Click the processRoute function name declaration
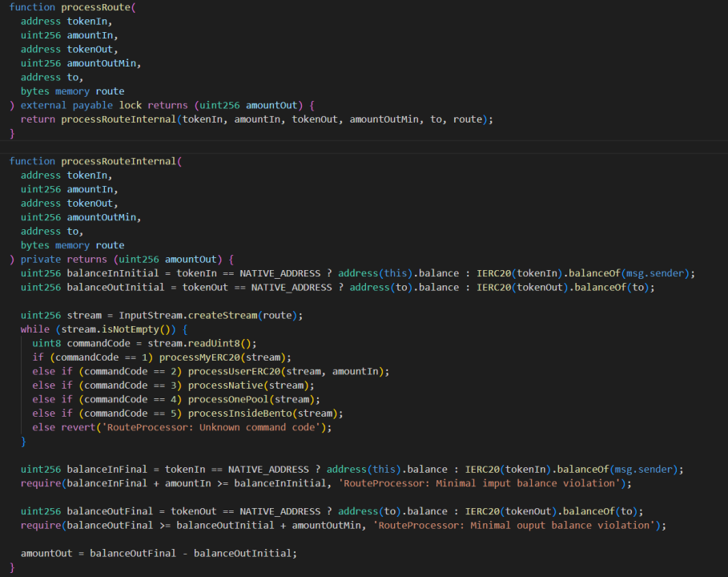This screenshot has width=728, height=577. click(x=95, y=7)
